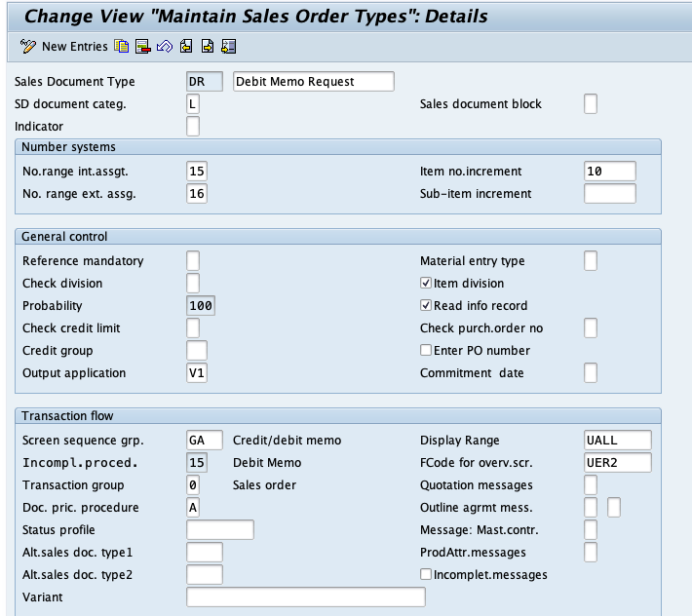Click the New Entries button label
The image size is (692, 616).
[75, 47]
